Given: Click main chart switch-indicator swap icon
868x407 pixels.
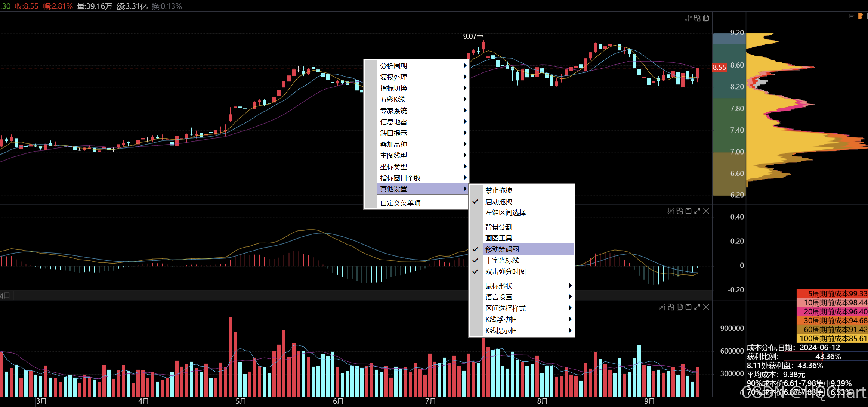Looking at the screenshot, I should pyautogui.click(x=697, y=18).
